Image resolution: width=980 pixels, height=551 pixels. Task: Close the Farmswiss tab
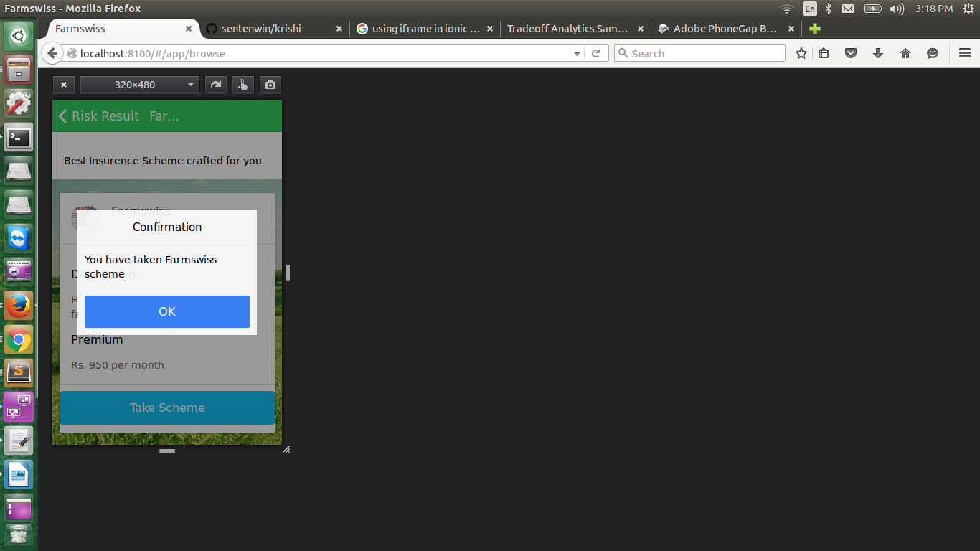pos(189,29)
